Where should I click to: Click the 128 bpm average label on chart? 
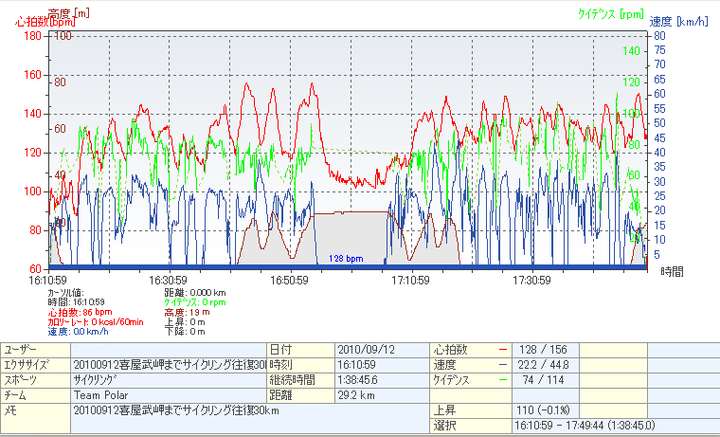tap(345, 258)
